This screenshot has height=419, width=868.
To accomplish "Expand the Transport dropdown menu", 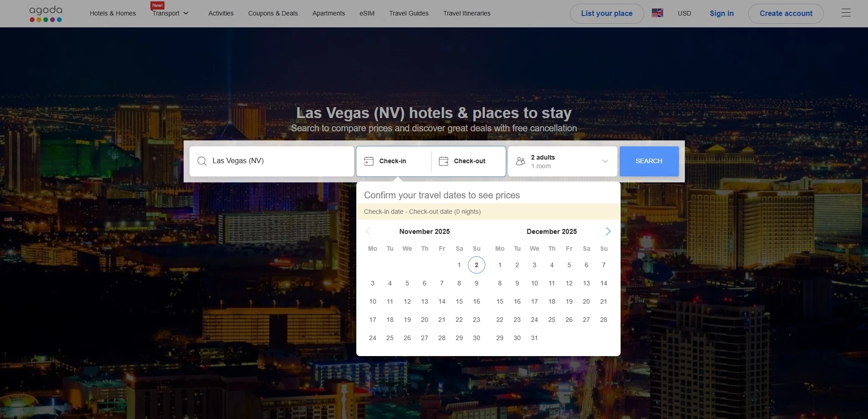I will 171,13.
